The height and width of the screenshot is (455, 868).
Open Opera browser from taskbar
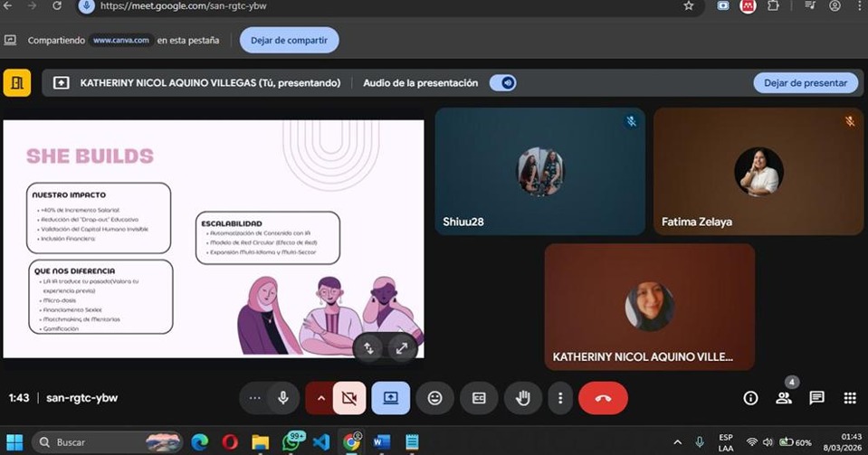(x=230, y=442)
